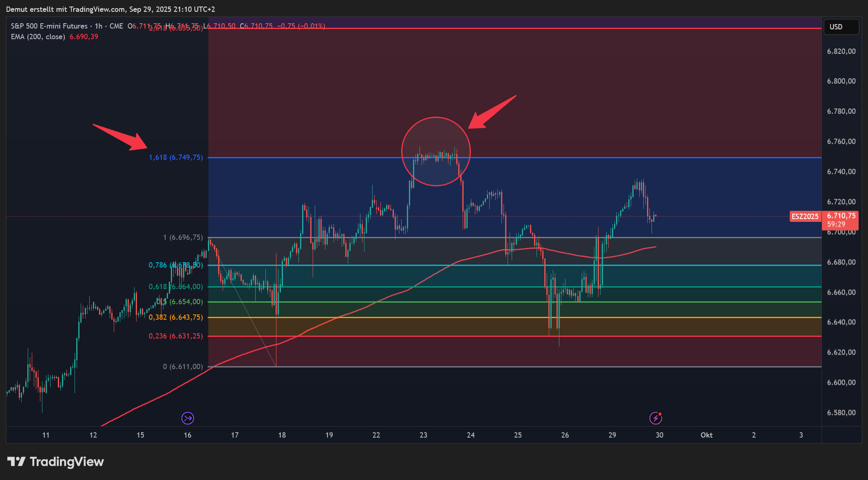This screenshot has width=868, height=480.
Task: Click 6.800,00 on the price axis
Action: (841, 81)
